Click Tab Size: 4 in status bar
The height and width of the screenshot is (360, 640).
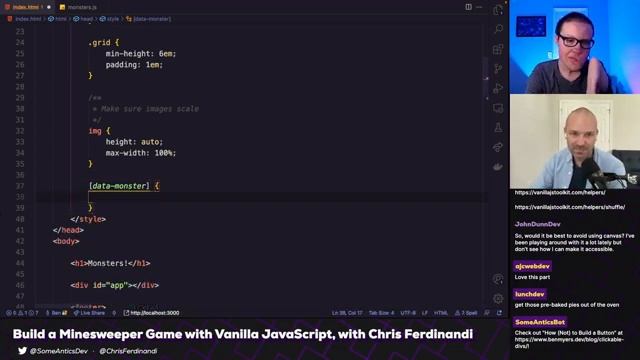tap(381, 313)
